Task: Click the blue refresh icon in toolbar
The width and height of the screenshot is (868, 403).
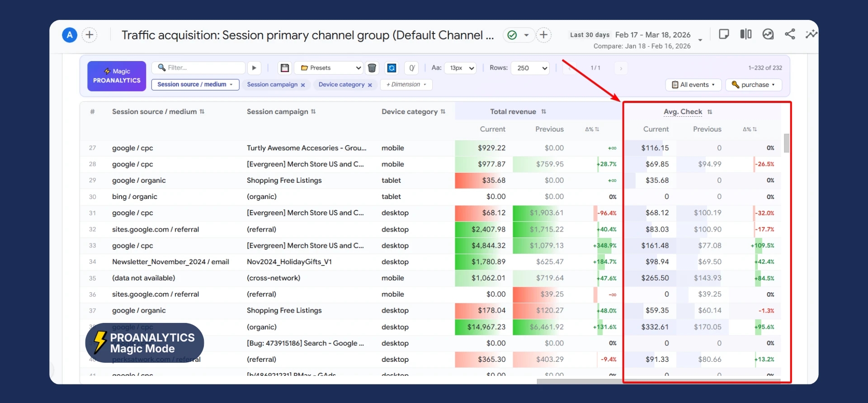Action: click(x=392, y=68)
